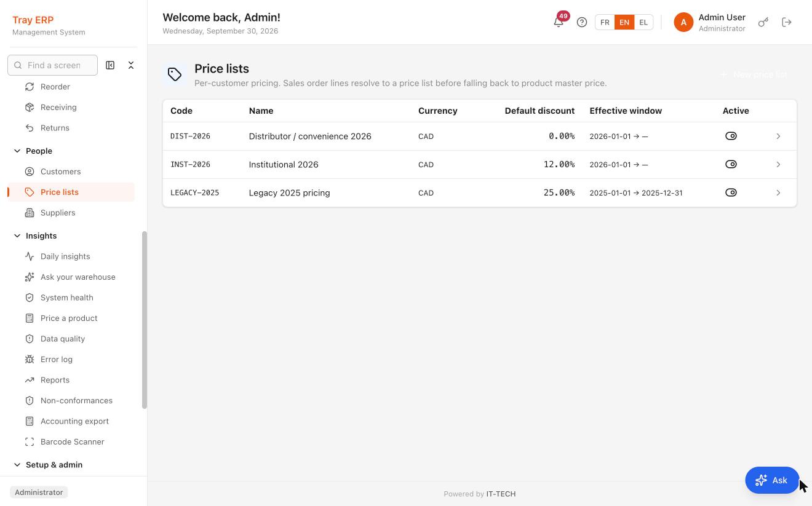This screenshot has width=812, height=506.
Task: Open LEGACY-2025 row chevron
Action: pyautogui.click(x=778, y=193)
